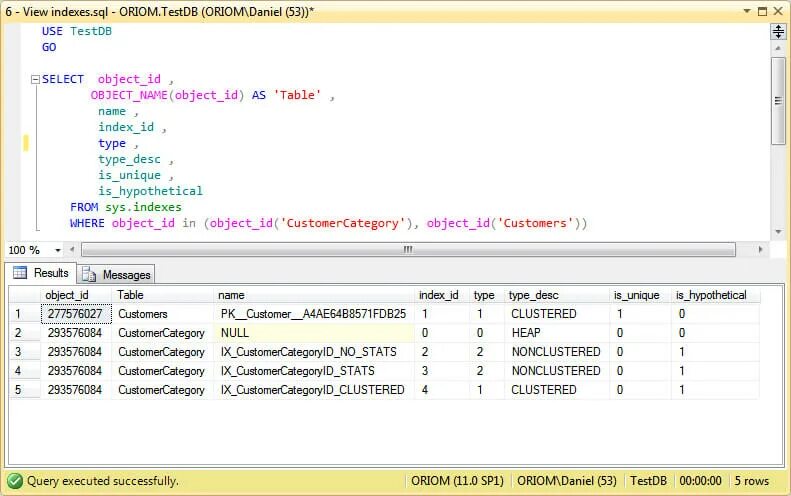Image resolution: width=791 pixels, height=496 pixels.
Task: Switch to the Results tab
Action: point(41,273)
